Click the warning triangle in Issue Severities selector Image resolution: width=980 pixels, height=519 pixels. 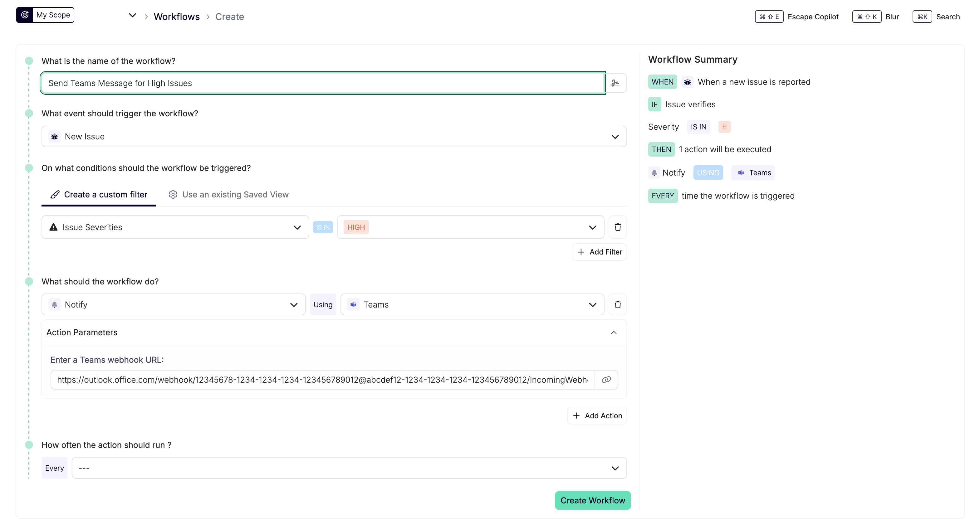(53, 227)
